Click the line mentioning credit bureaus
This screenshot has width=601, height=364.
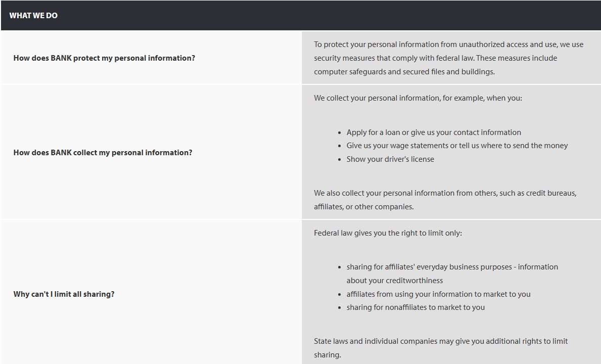pyautogui.click(x=445, y=193)
